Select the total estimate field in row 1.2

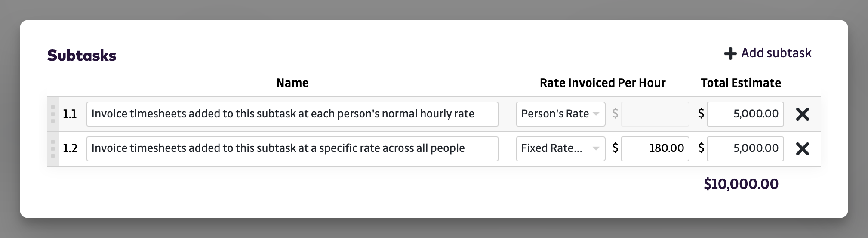click(745, 149)
